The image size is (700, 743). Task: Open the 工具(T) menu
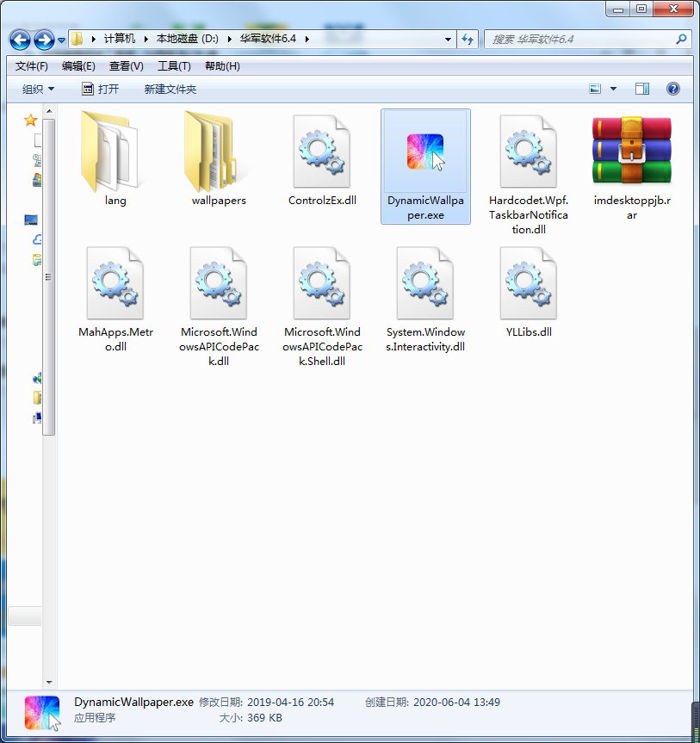coord(174,66)
